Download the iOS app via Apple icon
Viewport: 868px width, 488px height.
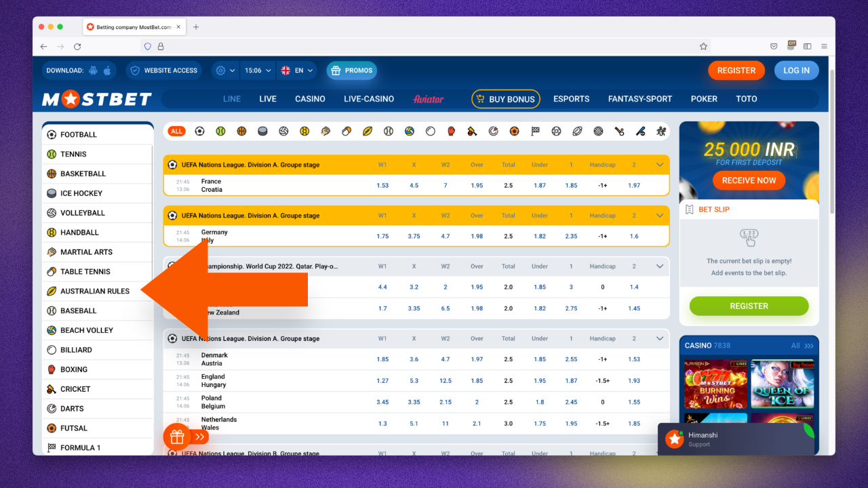[107, 70]
